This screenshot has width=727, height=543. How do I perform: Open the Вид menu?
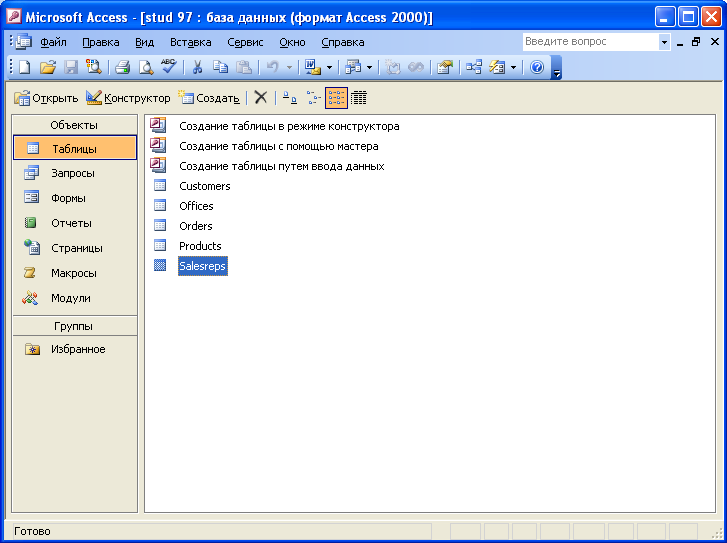click(x=145, y=42)
